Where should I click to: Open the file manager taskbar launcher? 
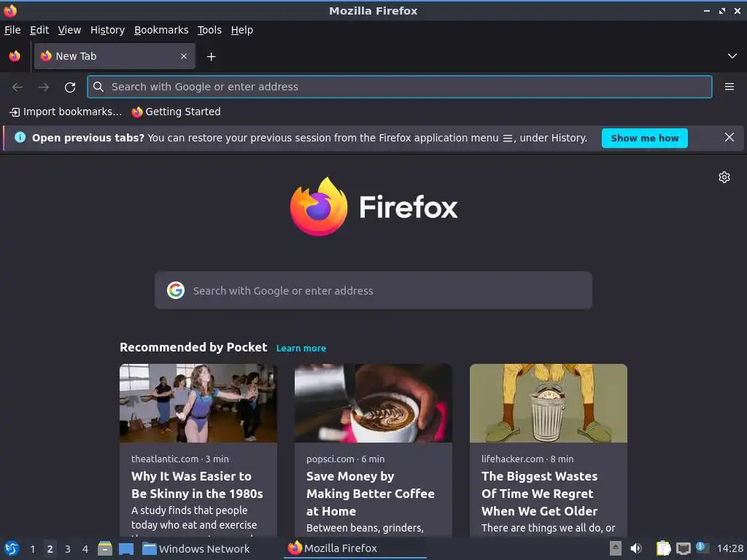point(105,548)
